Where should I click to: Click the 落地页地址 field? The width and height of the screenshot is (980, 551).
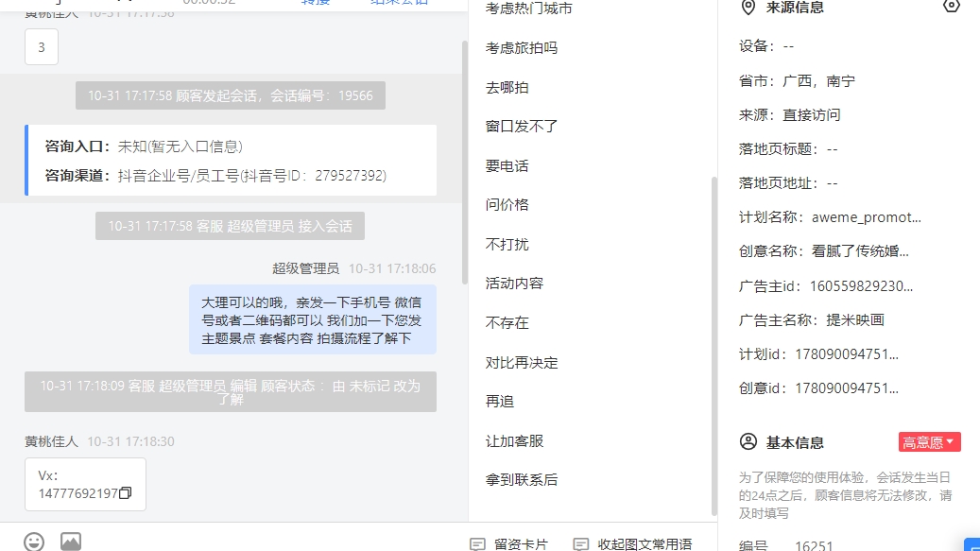coord(788,183)
